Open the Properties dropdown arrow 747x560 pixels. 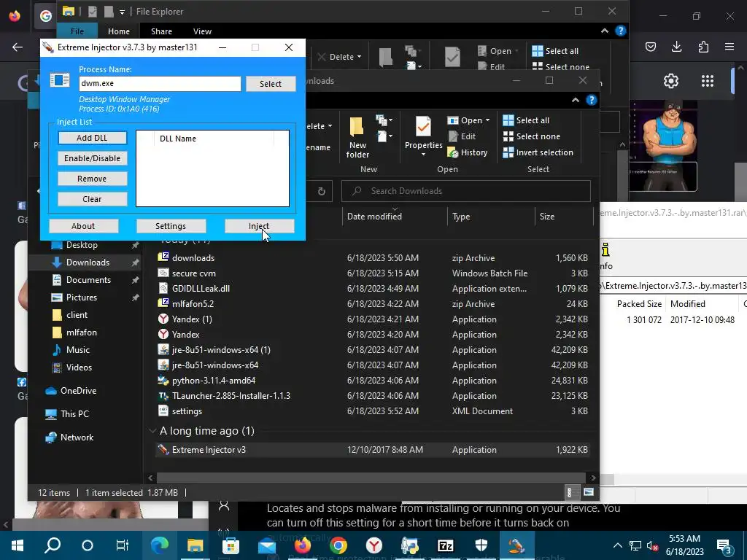[x=423, y=155]
